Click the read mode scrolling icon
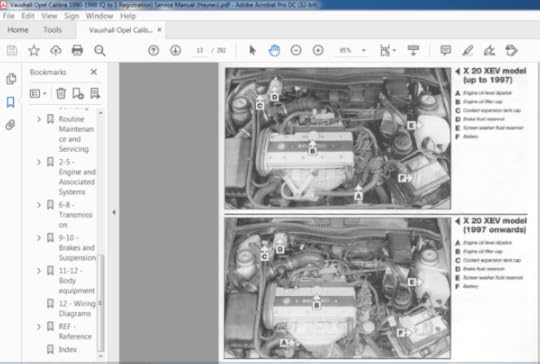 coord(413,50)
